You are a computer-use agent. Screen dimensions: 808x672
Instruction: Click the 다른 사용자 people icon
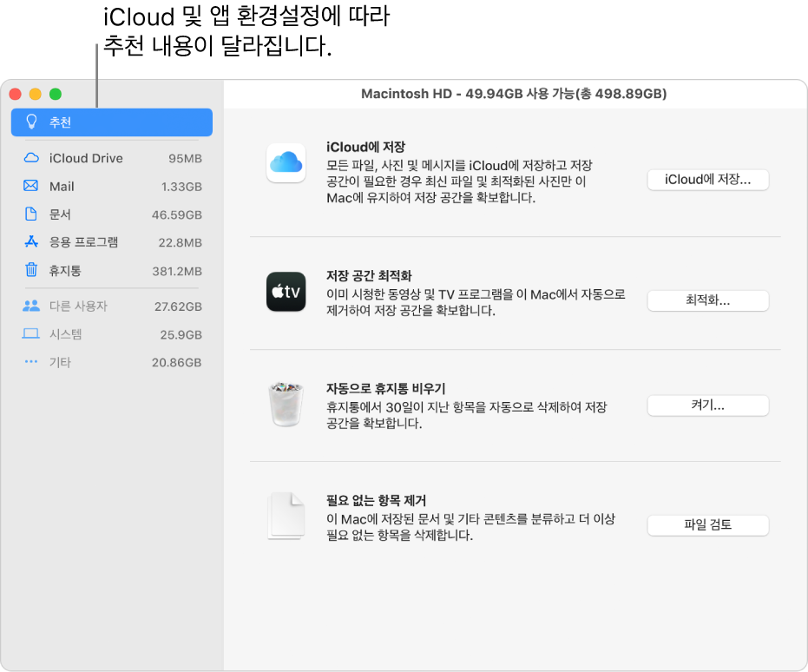(x=31, y=306)
